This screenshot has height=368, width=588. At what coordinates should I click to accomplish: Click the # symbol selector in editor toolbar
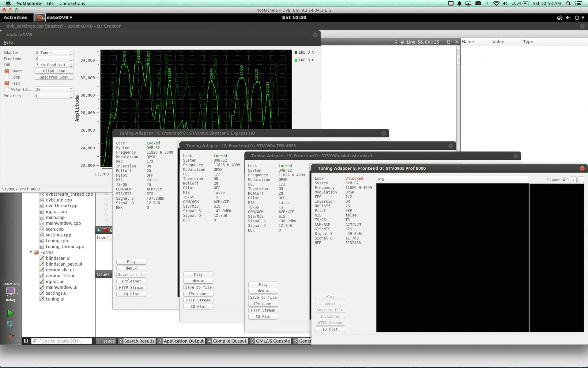click(x=402, y=42)
